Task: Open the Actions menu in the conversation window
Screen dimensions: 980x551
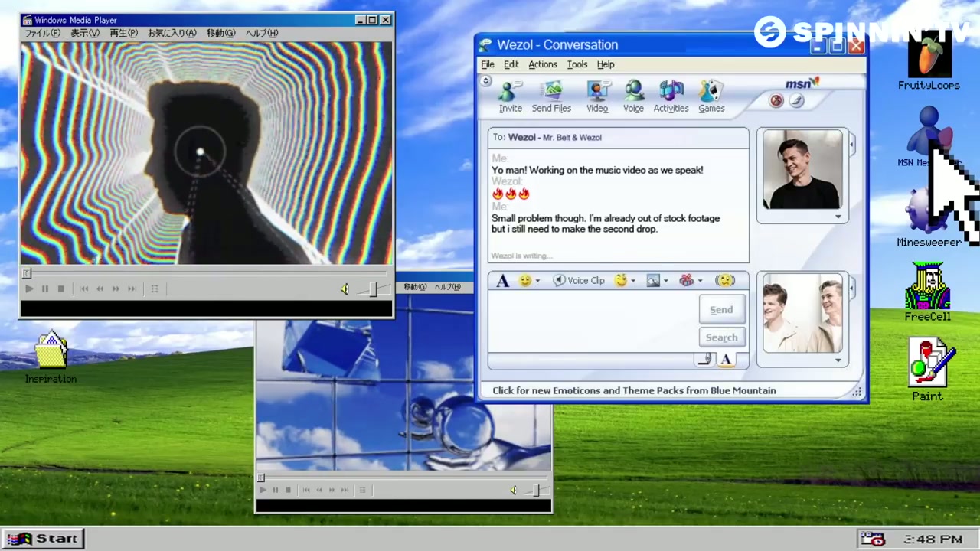Action: [542, 64]
